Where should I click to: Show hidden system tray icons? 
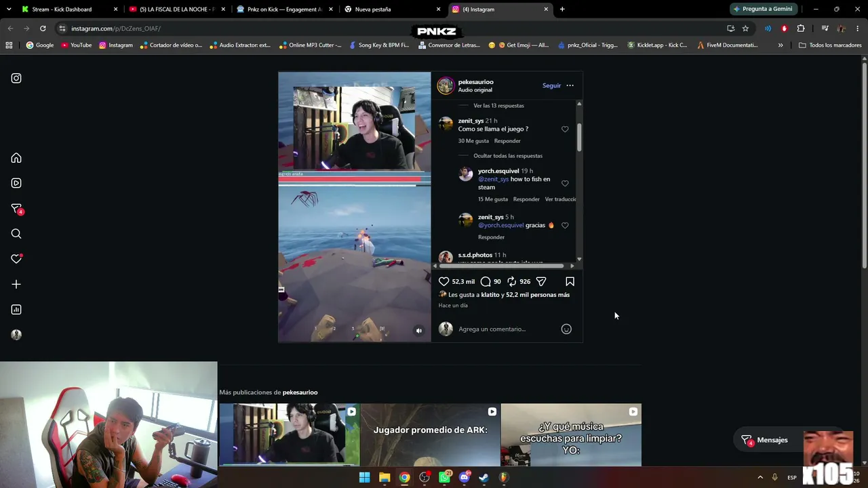759,477
